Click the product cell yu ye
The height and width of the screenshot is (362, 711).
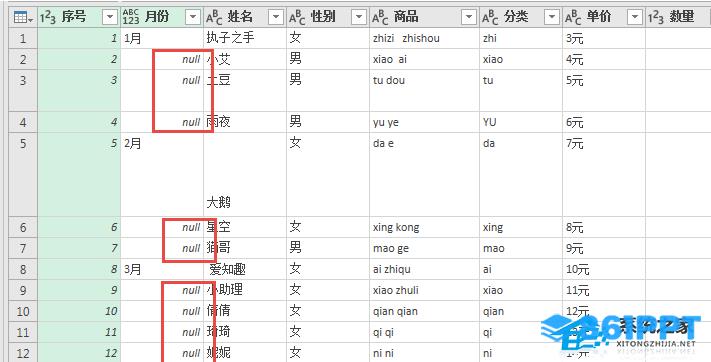424,122
